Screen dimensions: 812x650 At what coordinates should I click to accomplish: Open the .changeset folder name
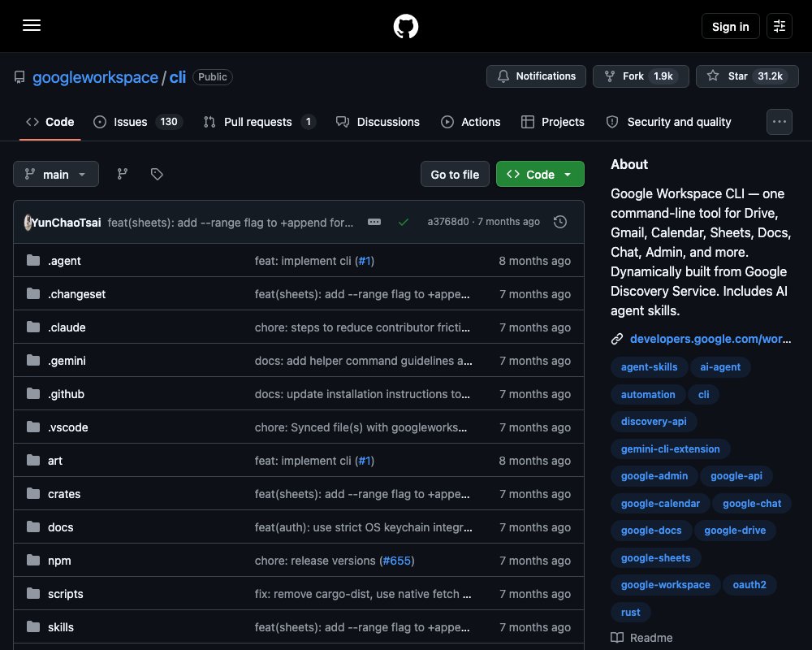click(x=76, y=294)
